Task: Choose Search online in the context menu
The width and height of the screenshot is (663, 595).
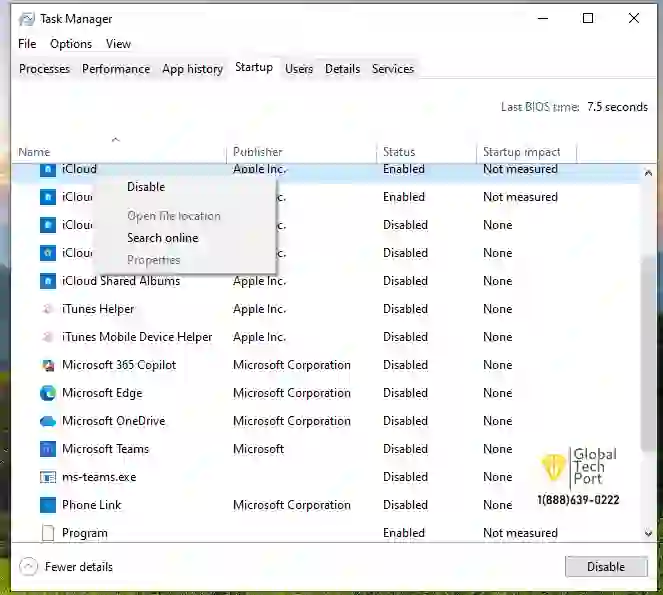Action: click(163, 238)
